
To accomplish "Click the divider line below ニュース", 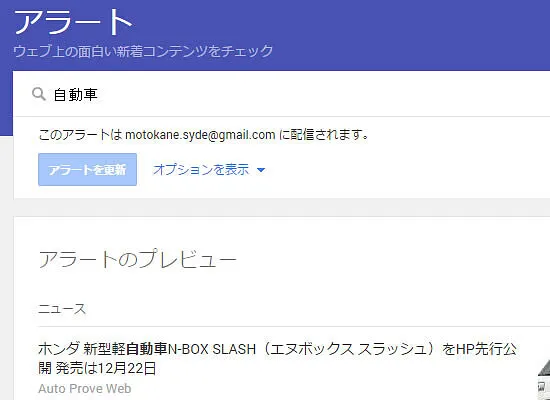I will click(x=294, y=326).
